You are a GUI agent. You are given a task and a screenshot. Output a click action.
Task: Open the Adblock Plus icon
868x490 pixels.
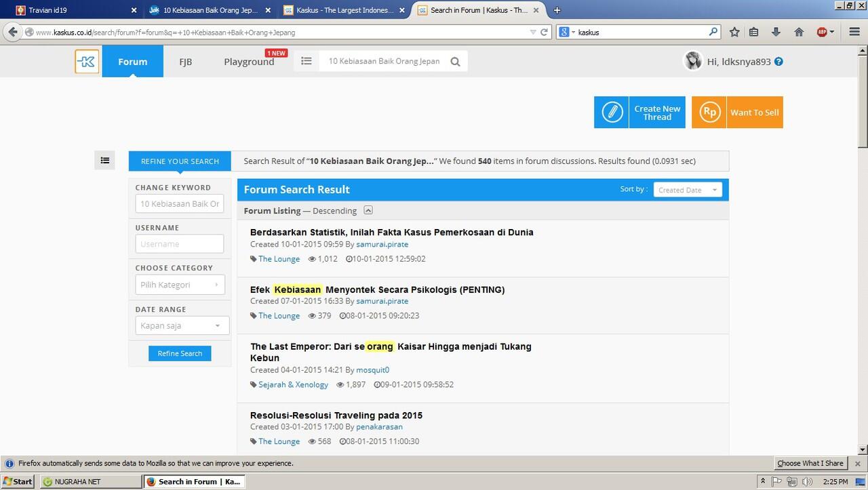822,32
